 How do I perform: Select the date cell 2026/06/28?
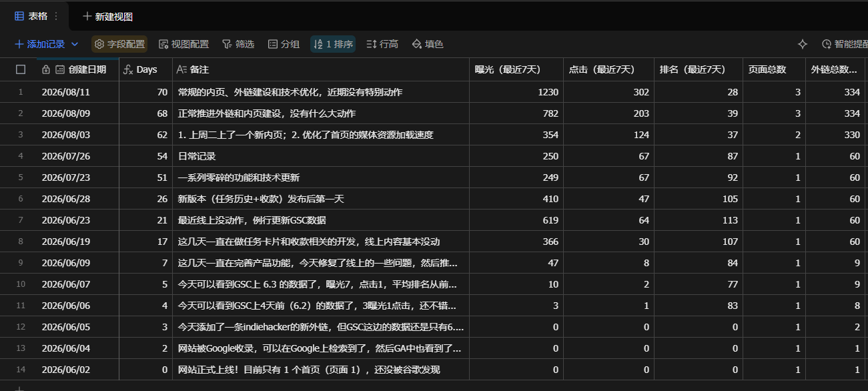coord(78,199)
